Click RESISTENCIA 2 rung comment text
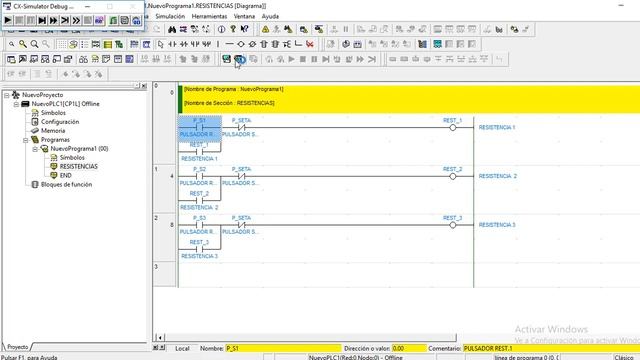 point(498,176)
